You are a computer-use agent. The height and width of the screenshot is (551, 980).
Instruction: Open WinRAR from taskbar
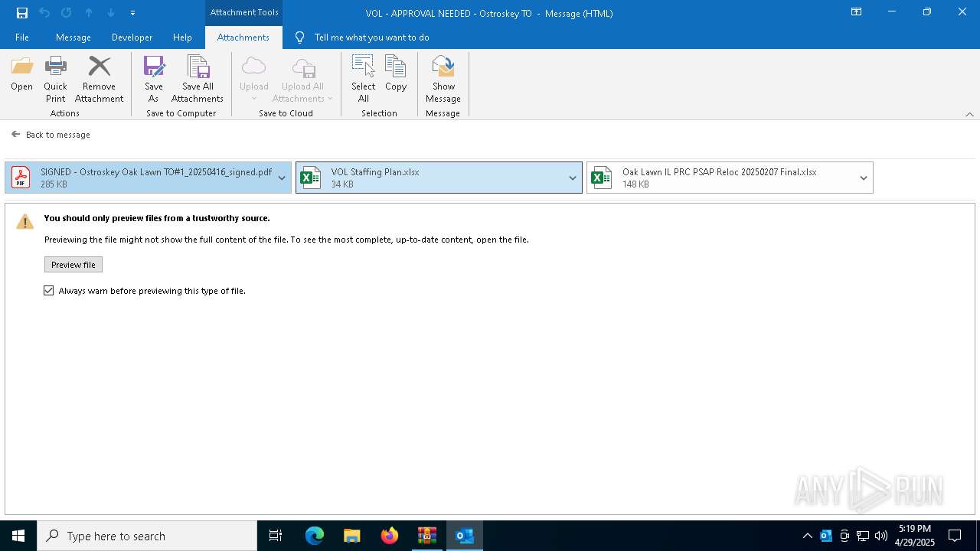pyautogui.click(x=427, y=536)
